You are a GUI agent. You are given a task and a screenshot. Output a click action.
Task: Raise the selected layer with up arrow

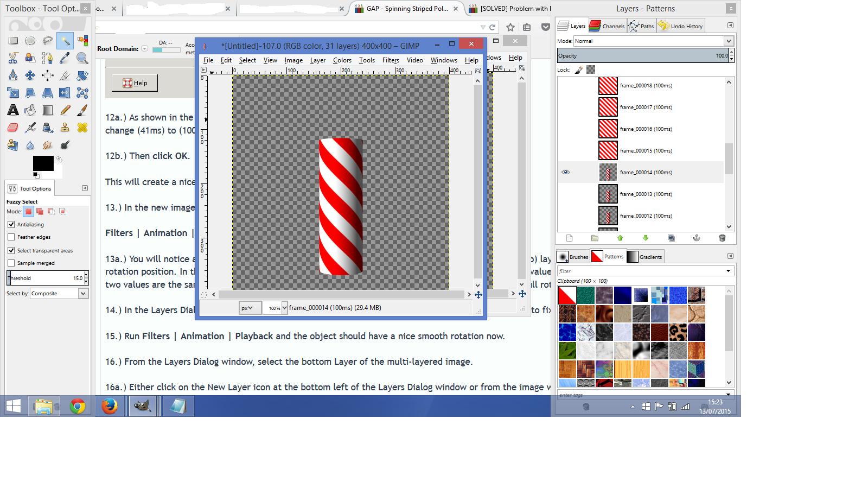coord(620,238)
